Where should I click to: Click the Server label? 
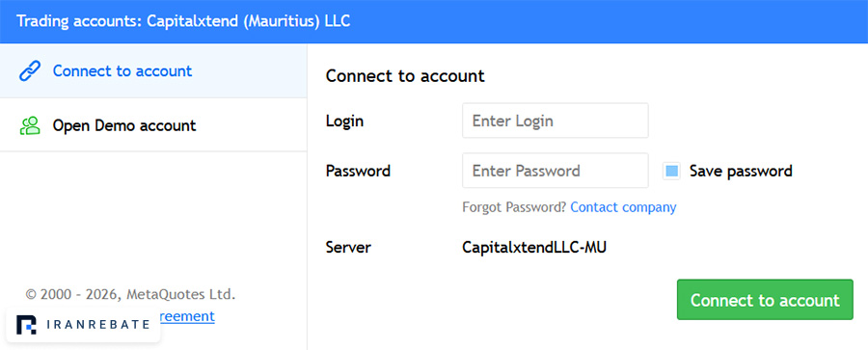348,248
